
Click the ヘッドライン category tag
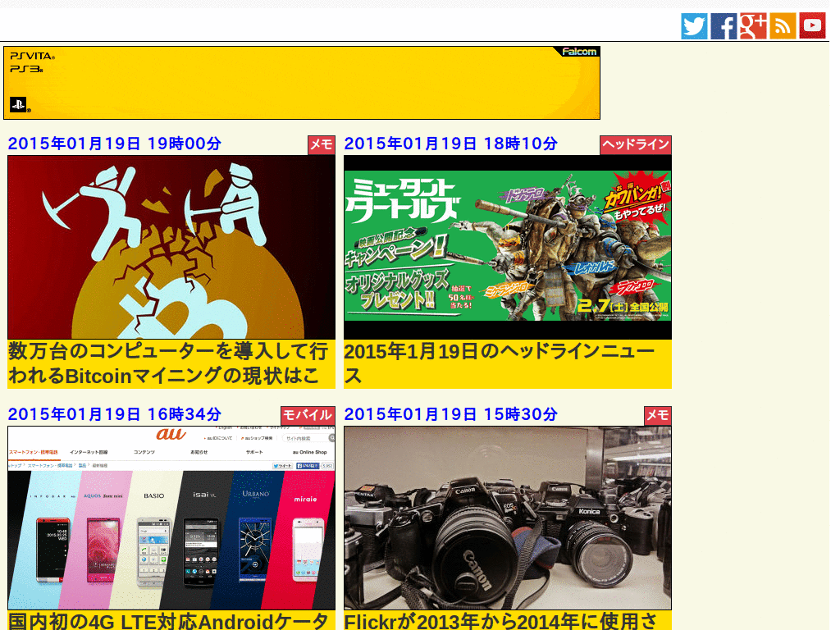pos(636,144)
